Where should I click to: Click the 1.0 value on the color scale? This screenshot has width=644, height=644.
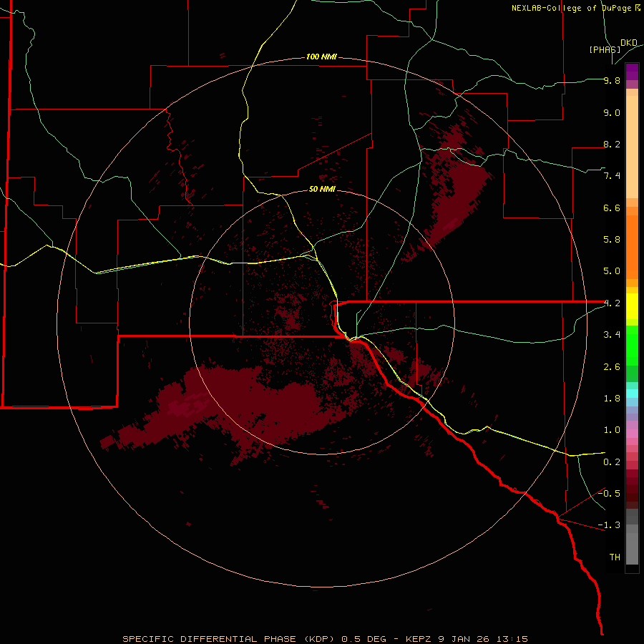[x=612, y=430]
